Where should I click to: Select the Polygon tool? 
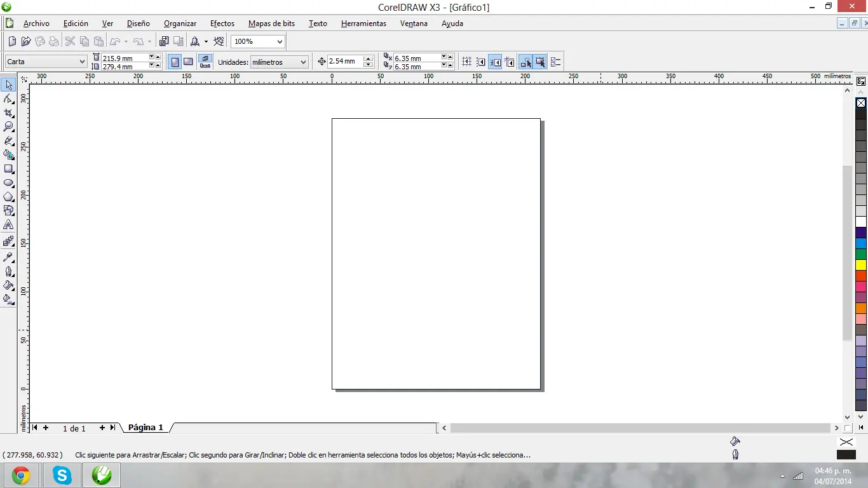coord(8,197)
